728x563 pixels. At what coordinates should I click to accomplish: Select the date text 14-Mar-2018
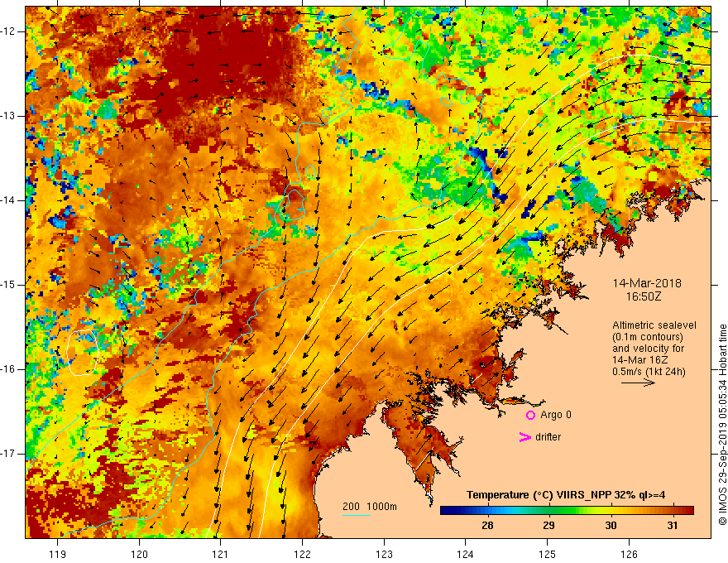coord(647,283)
